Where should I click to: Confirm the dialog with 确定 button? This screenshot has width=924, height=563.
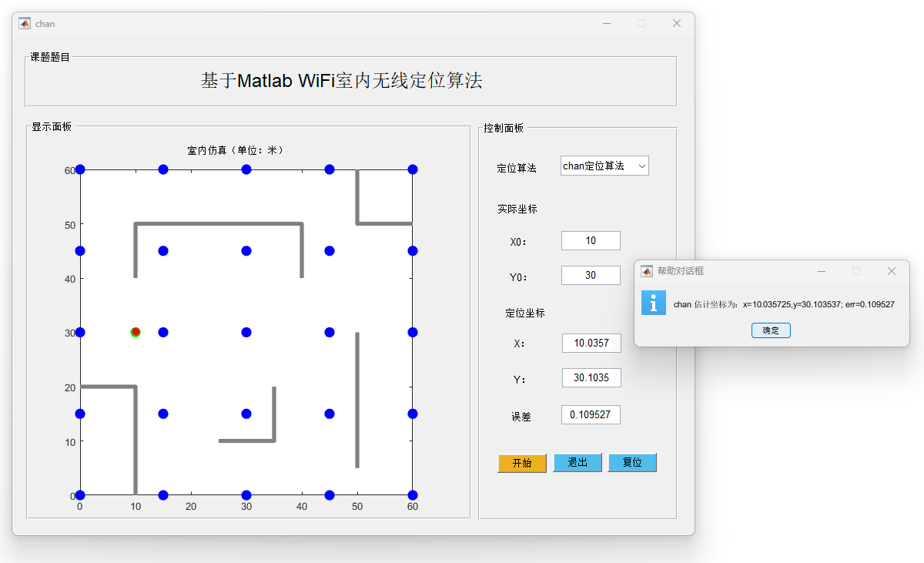coord(771,330)
